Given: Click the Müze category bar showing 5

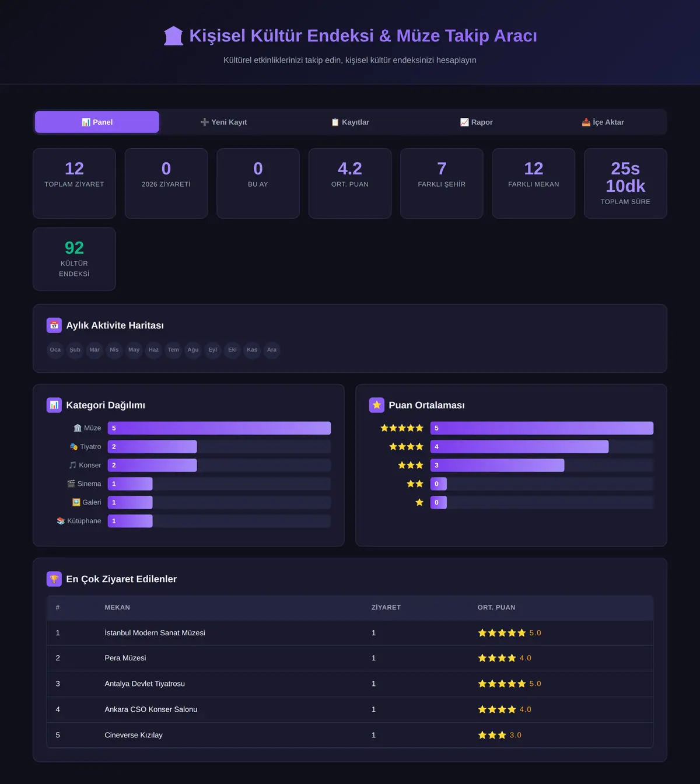Looking at the screenshot, I should tap(219, 428).
